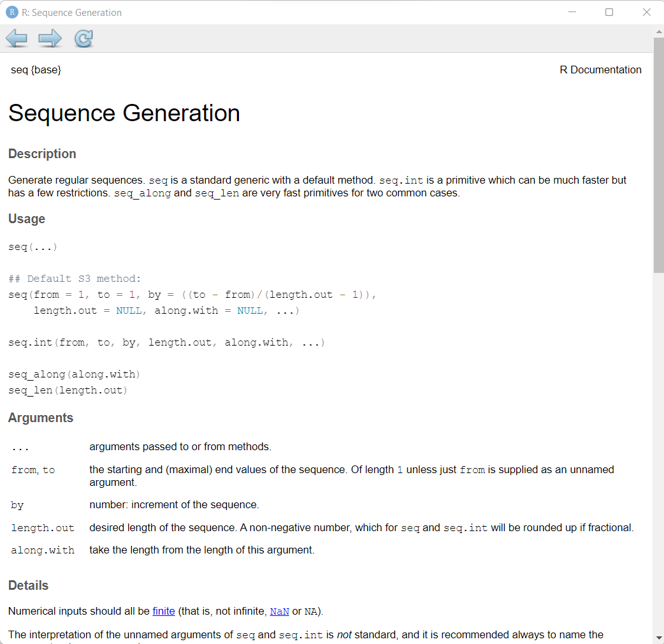Maximize the R help window
664x644 pixels.
tap(609, 12)
